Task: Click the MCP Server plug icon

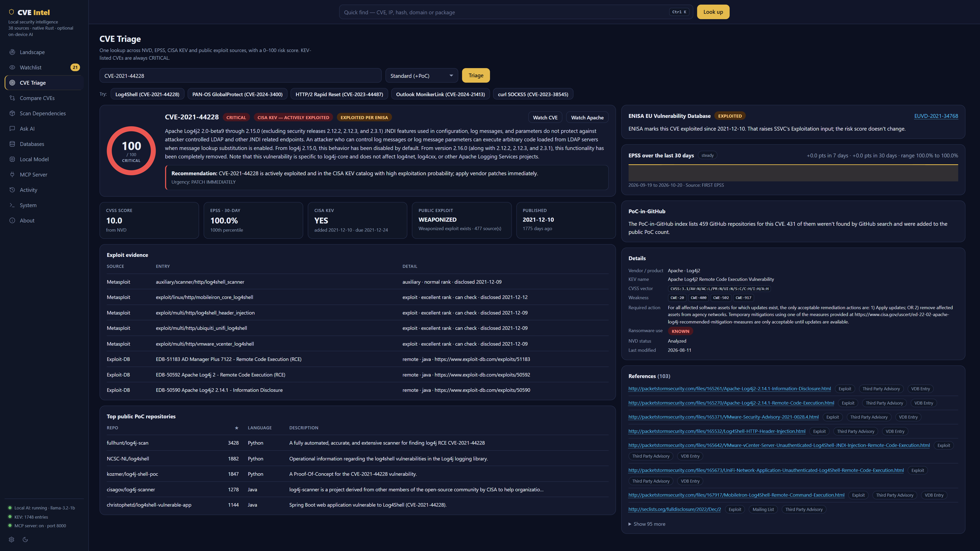Action: pyautogui.click(x=12, y=174)
